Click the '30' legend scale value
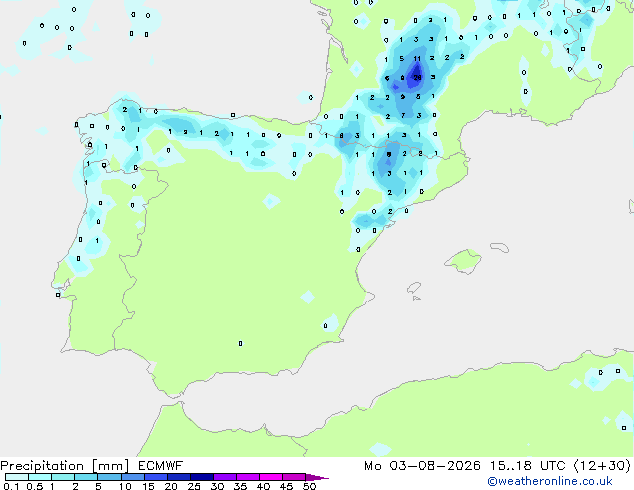The image size is (634, 490). pos(217,486)
